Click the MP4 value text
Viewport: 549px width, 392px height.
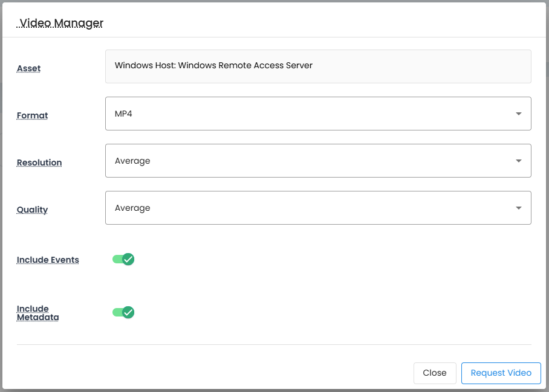123,114
